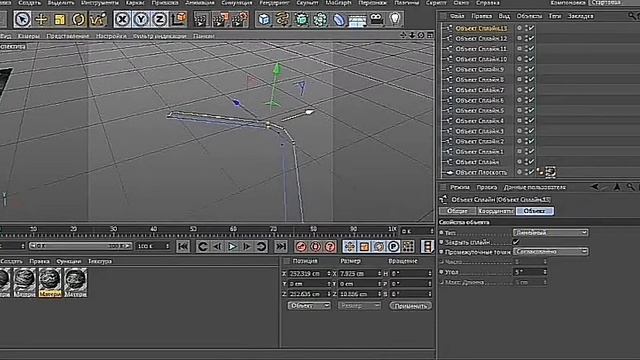Image resolution: width=640 pixels, height=360 pixels.
Task: Activate the Move tool
Action: point(41,19)
